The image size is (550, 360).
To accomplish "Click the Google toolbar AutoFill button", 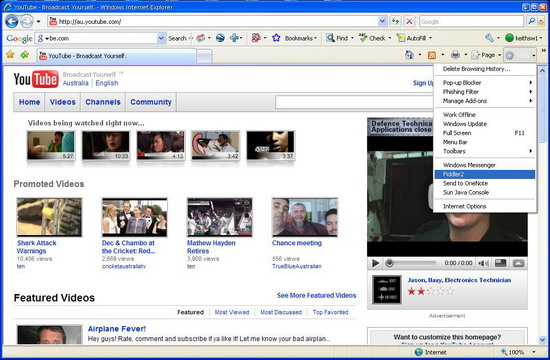I will [411, 38].
